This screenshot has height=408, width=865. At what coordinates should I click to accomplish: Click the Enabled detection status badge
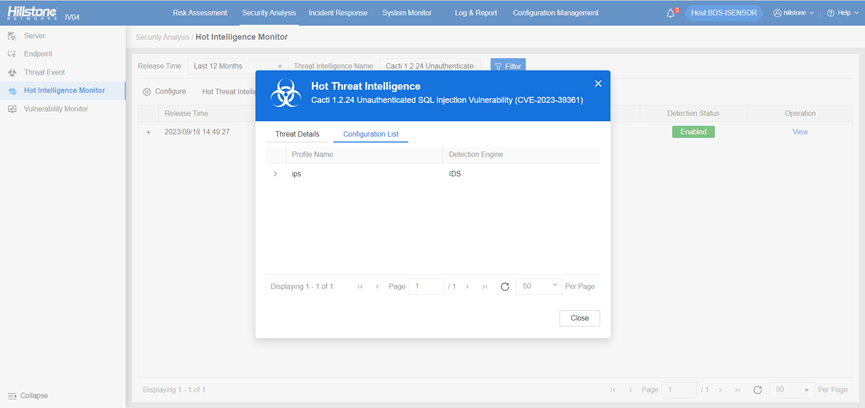click(693, 132)
